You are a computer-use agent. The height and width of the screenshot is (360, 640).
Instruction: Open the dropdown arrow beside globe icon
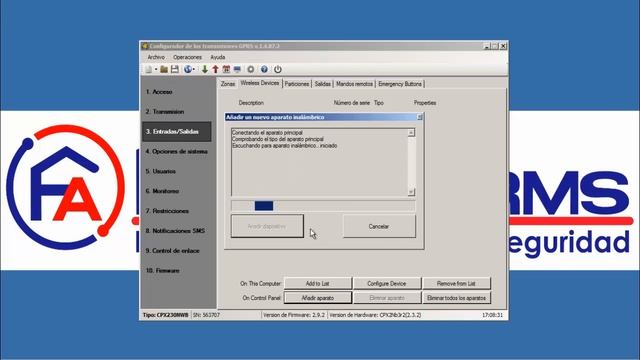click(x=194, y=69)
